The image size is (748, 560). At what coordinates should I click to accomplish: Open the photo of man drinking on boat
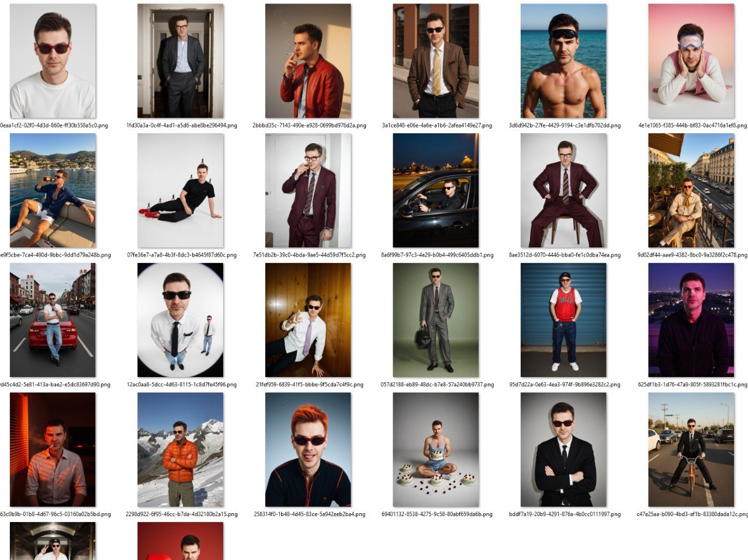click(53, 191)
